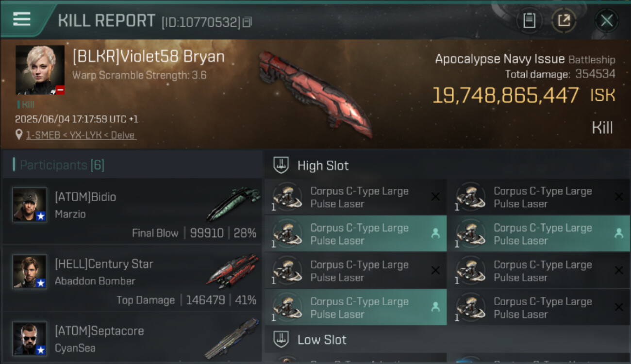Open Violet58 Bryan's pilot portrait
The height and width of the screenshot is (364, 631).
[x=40, y=70]
